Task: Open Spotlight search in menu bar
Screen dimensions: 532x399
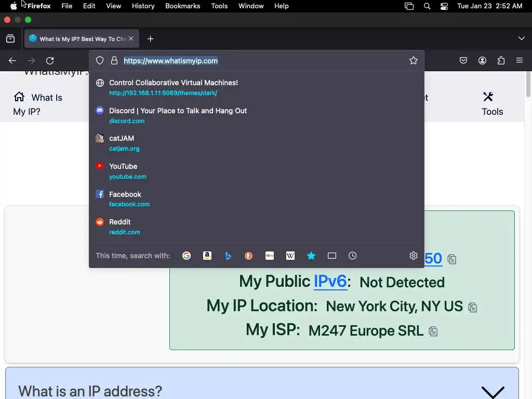Action: (427, 6)
